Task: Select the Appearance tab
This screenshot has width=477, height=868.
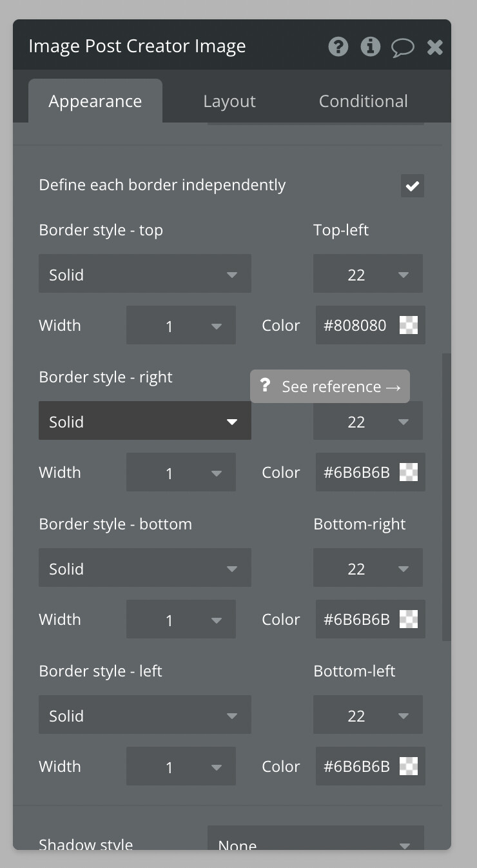Action: click(95, 101)
